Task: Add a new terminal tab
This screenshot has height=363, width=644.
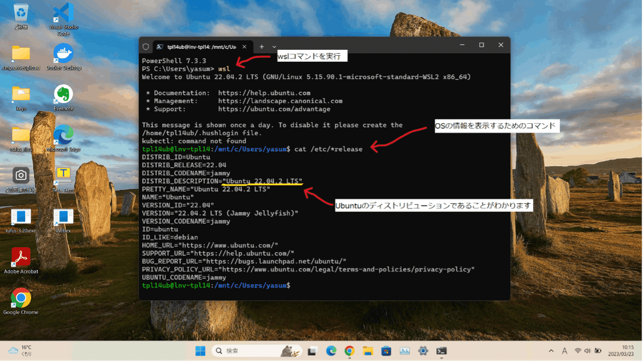Action: (x=262, y=47)
